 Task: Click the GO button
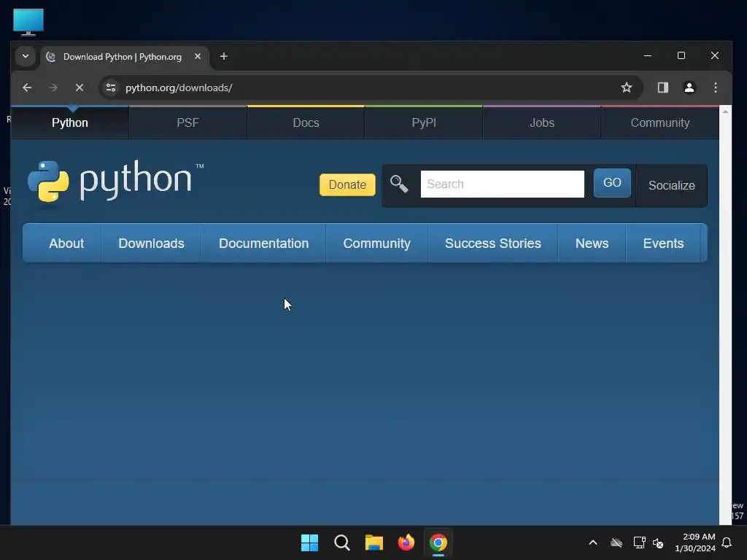pyautogui.click(x=612, y=183)
